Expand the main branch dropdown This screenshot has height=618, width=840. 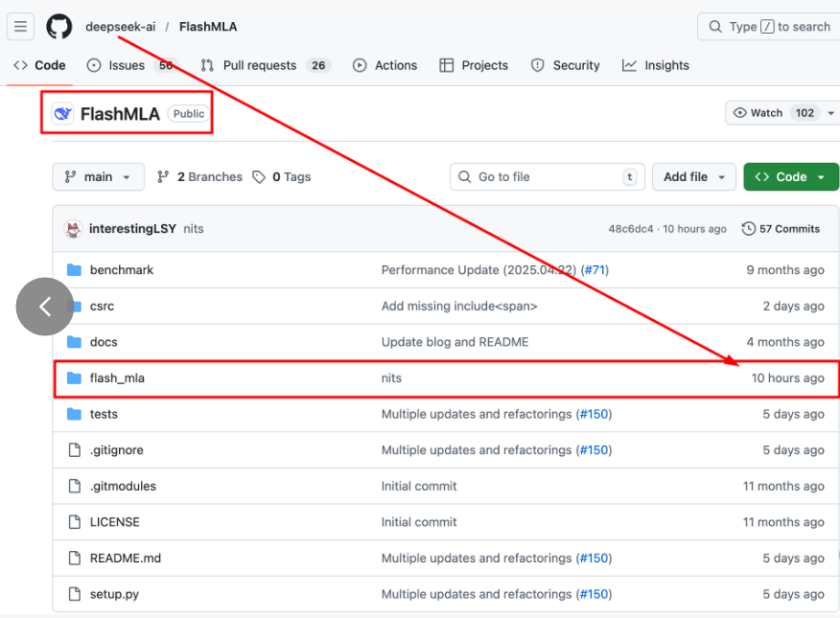(99, 177)
